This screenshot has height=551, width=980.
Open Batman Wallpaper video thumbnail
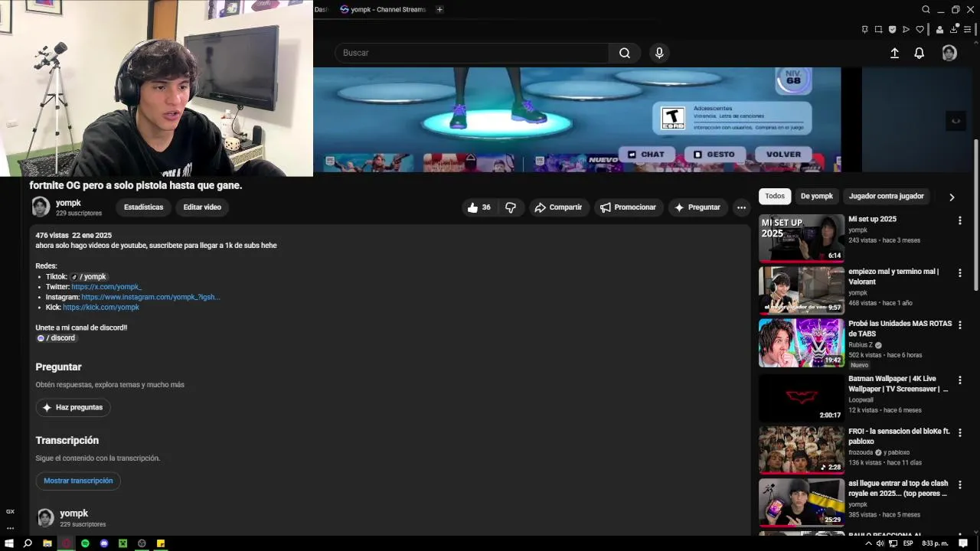pos(802,397)
